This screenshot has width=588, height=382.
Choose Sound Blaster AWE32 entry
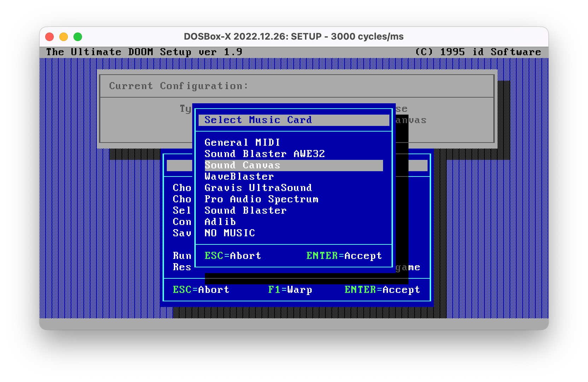(x=265, y=154)
